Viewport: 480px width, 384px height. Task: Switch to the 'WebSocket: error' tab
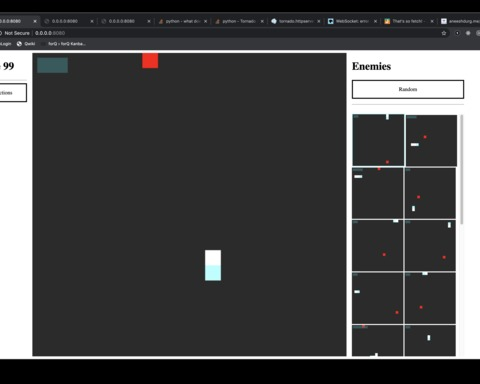coord(352,21)
